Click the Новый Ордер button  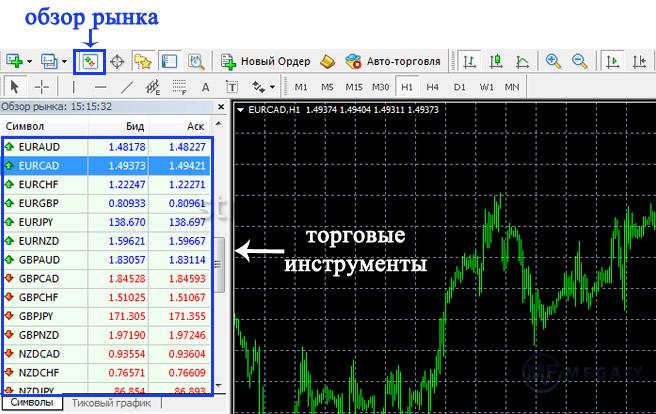tap(266, 61)
